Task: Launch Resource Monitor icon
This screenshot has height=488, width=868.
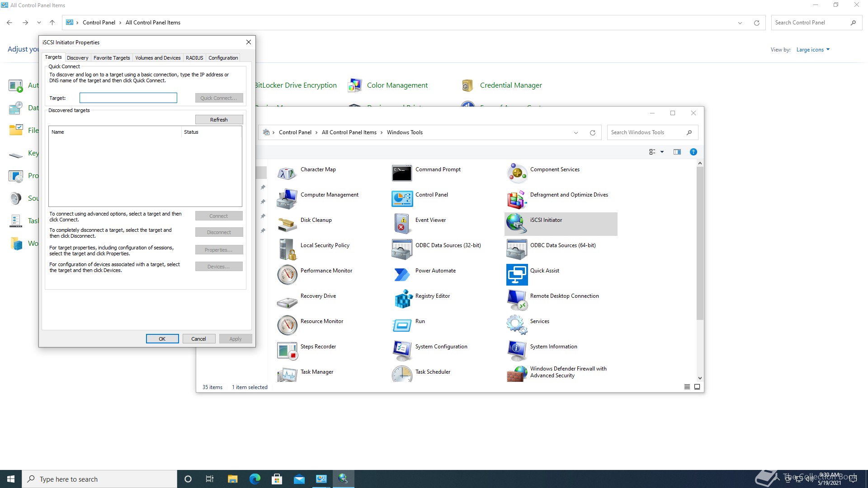Action: pos(287,325)
